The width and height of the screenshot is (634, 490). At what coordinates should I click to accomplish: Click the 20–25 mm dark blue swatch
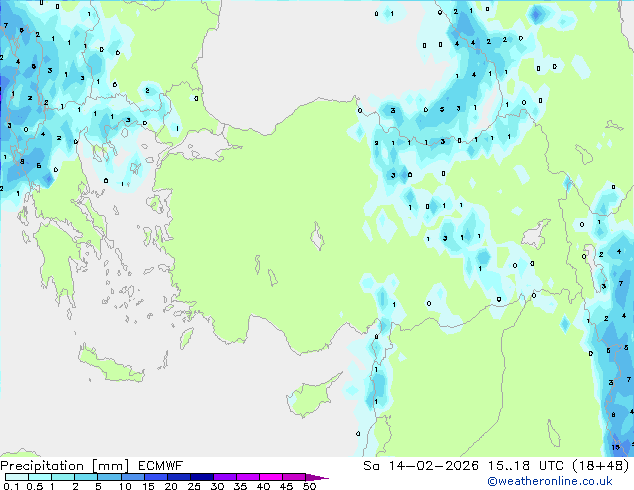point(179,477)
